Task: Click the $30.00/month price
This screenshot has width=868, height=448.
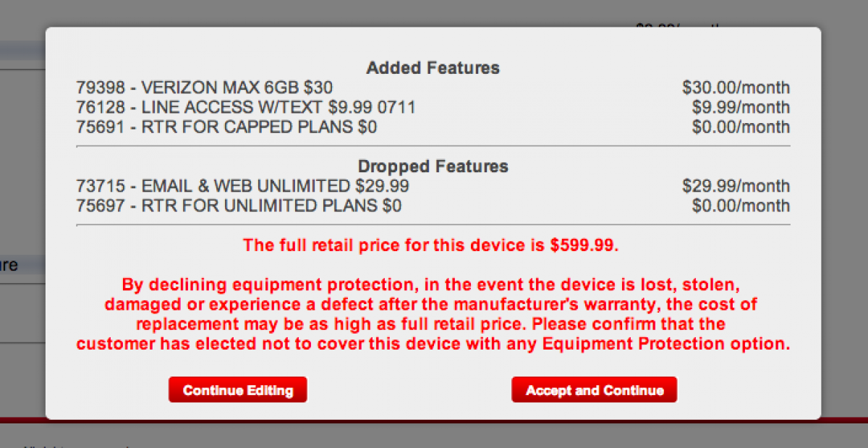Action: [736, 88]
